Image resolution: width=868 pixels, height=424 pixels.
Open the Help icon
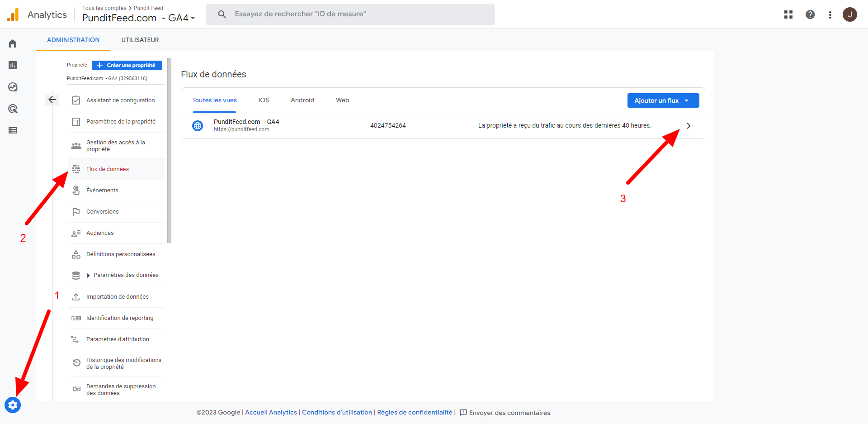click(x=810, y=14)
